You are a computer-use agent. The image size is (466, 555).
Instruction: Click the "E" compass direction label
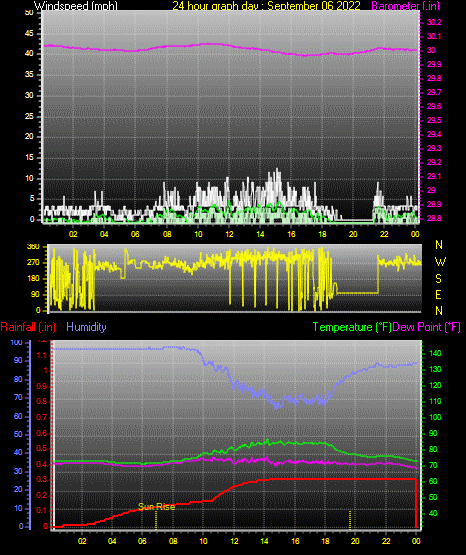(x=438, y=294)
